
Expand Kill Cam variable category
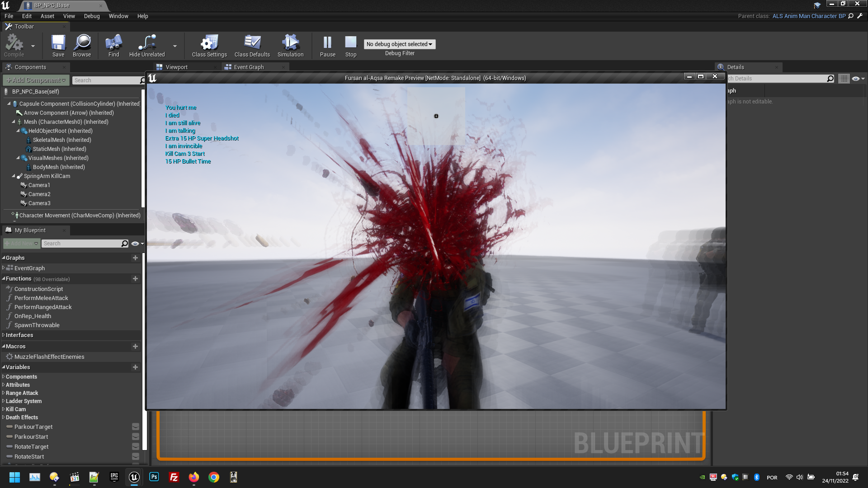coord(4,409)
